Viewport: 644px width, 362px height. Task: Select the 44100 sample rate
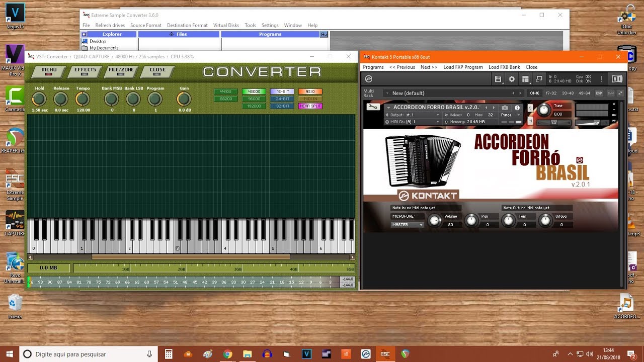coord(225,92)
